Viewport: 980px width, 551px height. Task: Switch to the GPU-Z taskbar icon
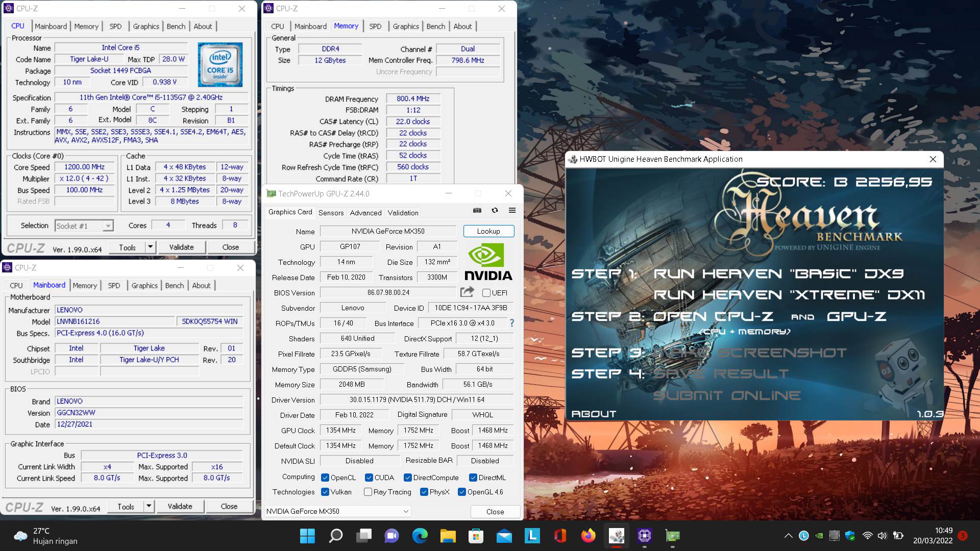point(672,536)
